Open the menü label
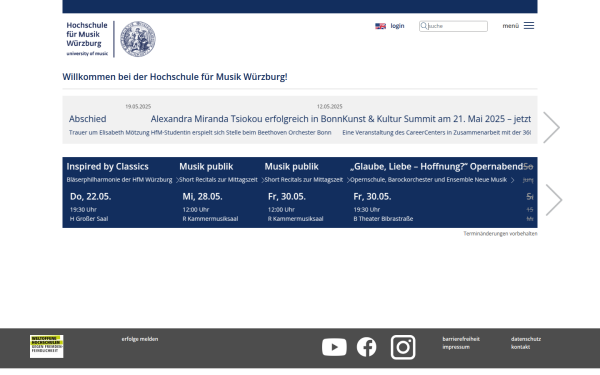 510,26
